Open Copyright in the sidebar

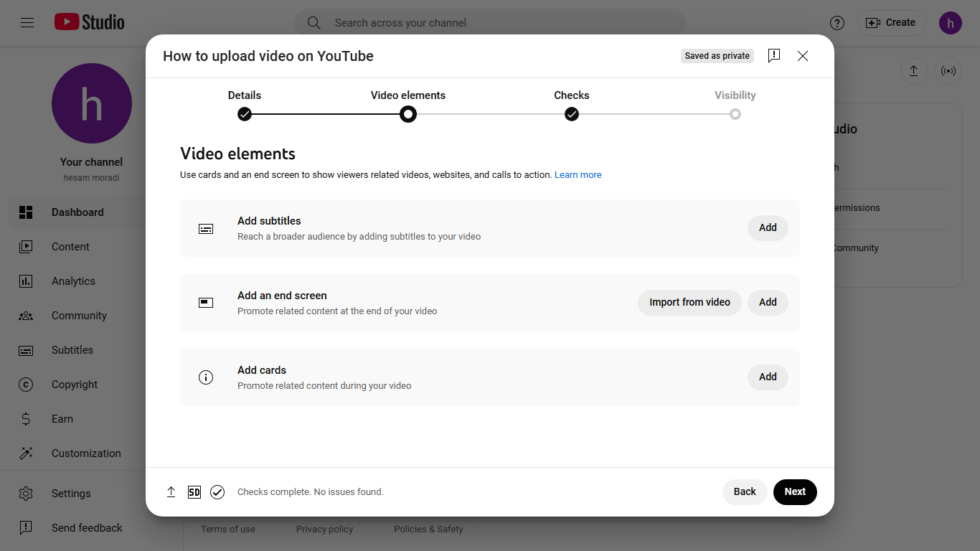click(75, 385)
